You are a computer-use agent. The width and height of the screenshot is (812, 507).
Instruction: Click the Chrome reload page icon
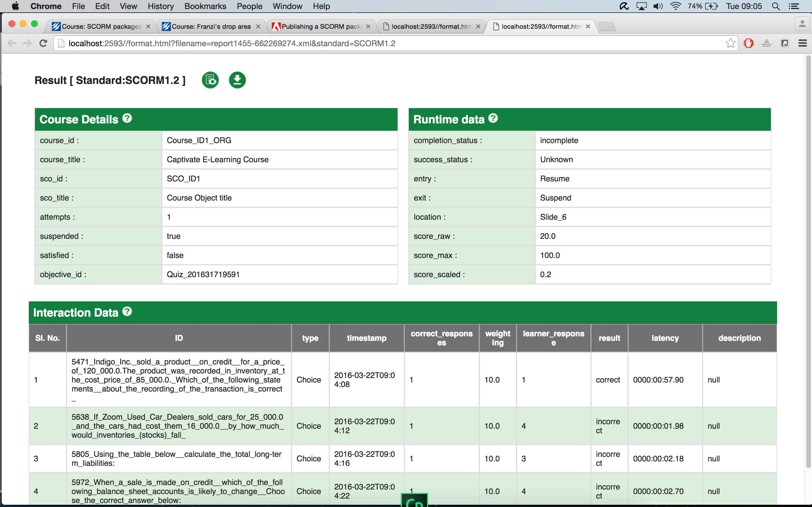click(x=43, y=43)
